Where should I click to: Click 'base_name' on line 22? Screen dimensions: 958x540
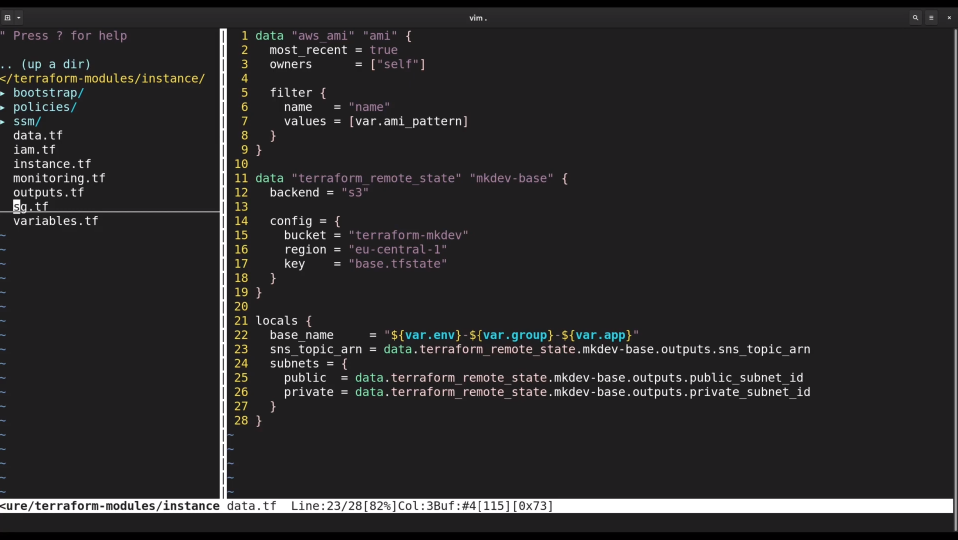tap(302, 335)
